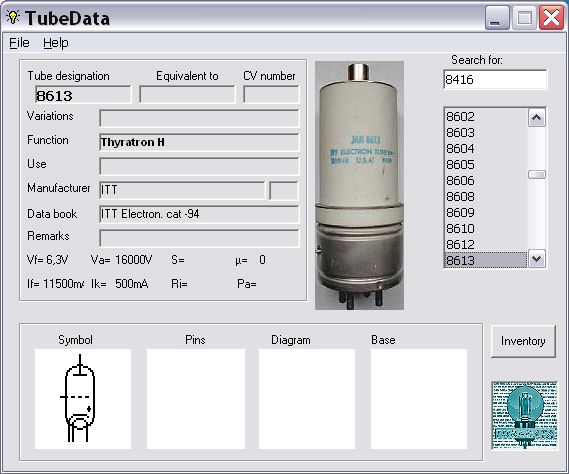Click the TubeData lightbulb title bar icon
The image size is (569, 474).
(13, 17)
